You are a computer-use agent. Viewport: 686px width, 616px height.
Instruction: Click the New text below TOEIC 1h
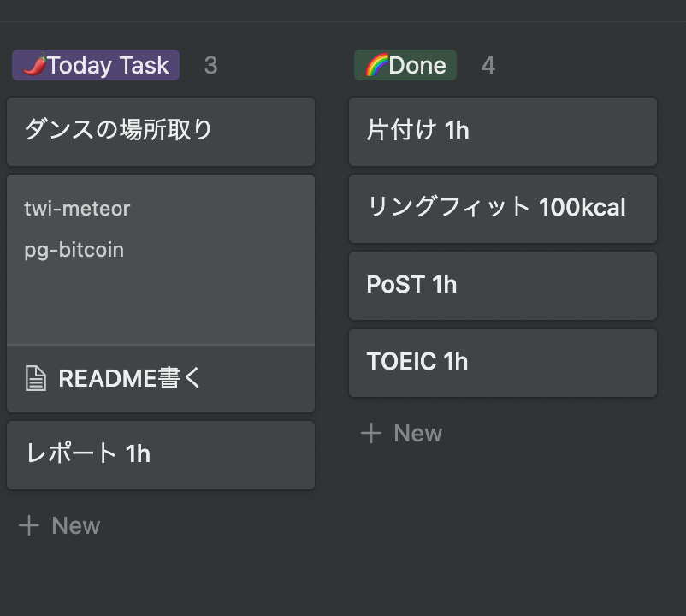coord(418,433)
